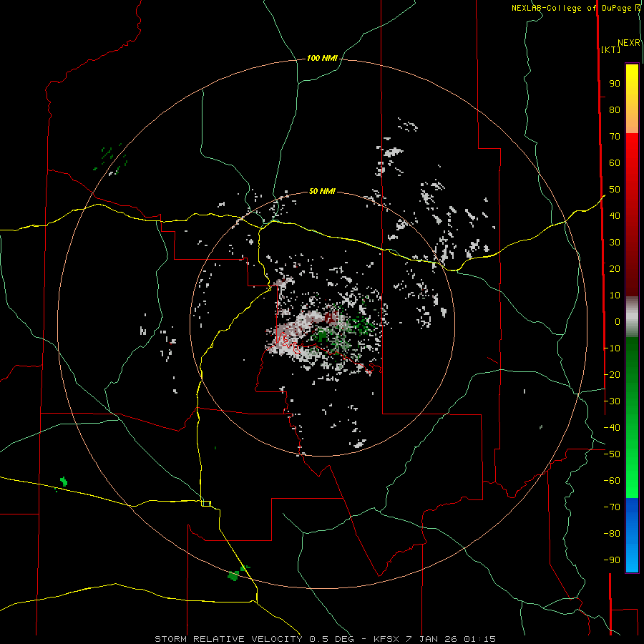Click the 90 value on velocity scale
The height and width of the screenshot is (644, 644).
[x=615, y=84]
